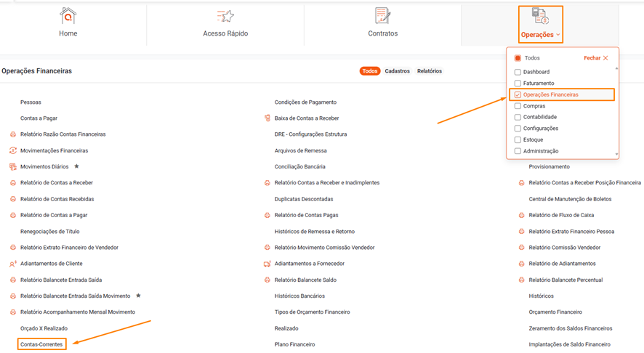Select the Relatórios tab
Screen dimensions: 644x353
(x=429, y=71)
